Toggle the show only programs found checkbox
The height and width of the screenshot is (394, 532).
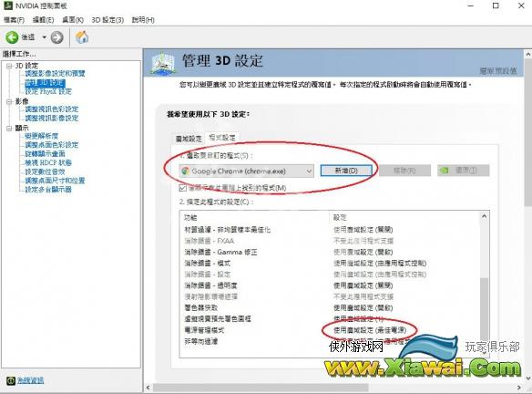point(183,188)
